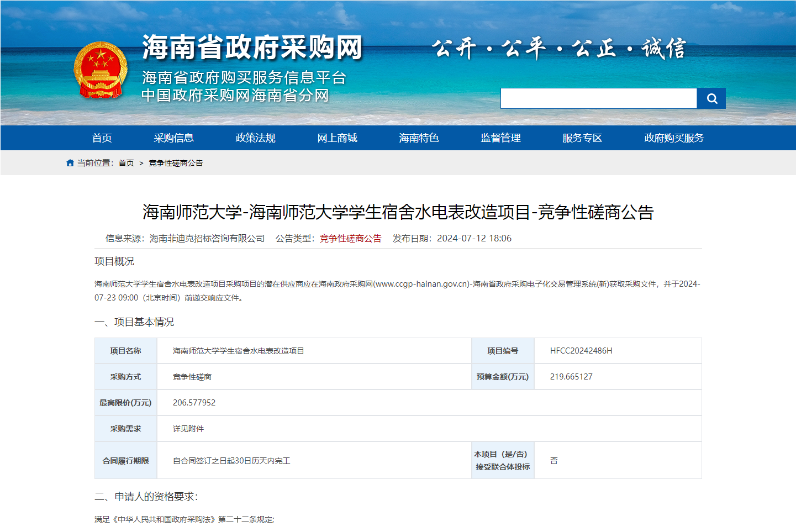
Task: Click the 二、申请人的资格要求 heading
Action: (146, 497)
